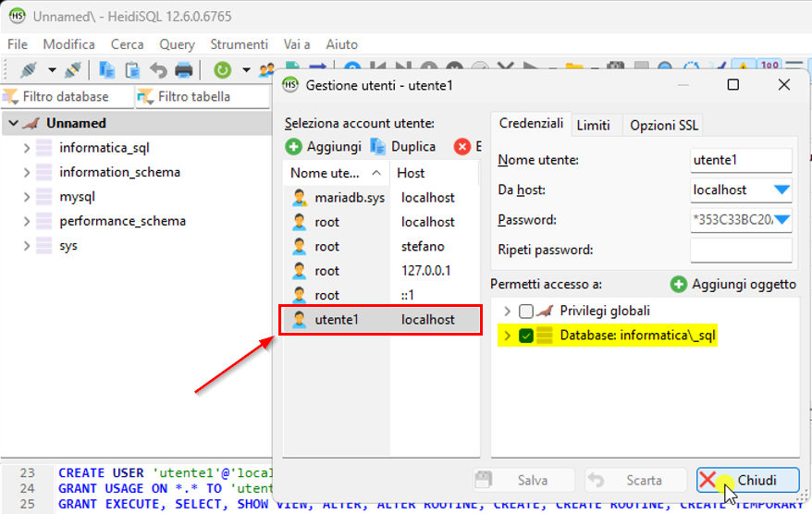Switch to the Opzioni SSL tab

(x=664, y=126)
